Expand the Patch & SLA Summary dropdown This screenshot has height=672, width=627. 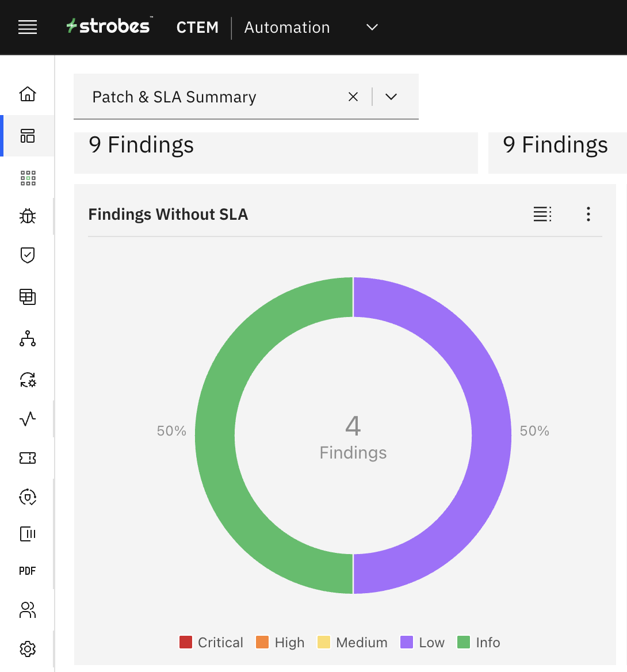pyautogui.click(x=391, y=97)
